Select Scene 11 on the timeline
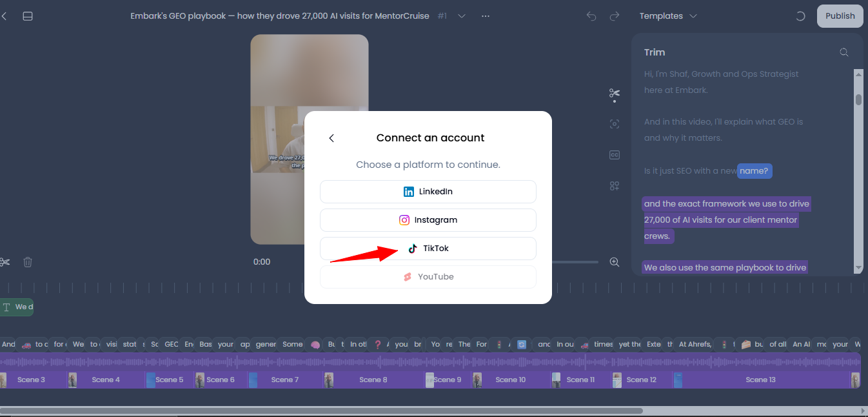The width and height of the screenshot is (868, 417). [x=580, y=380]
